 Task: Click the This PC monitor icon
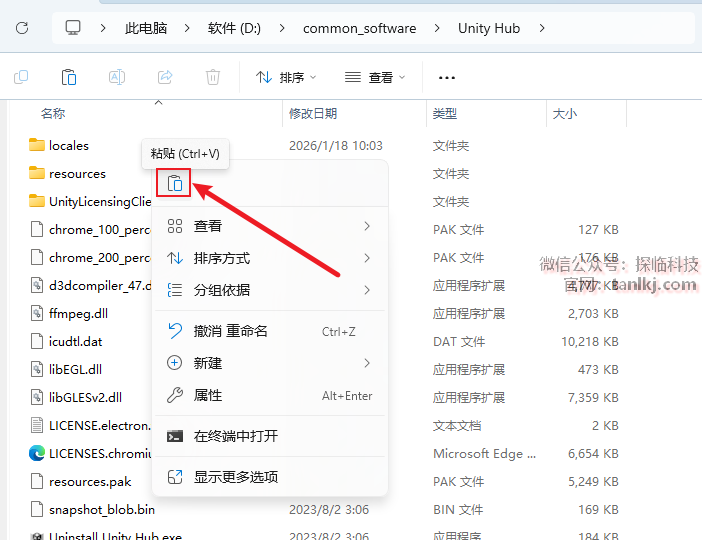(73, 28)
